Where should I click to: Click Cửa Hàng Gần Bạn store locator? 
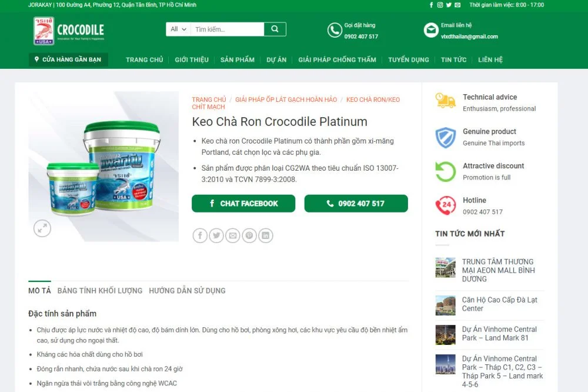tap(68, 59)
